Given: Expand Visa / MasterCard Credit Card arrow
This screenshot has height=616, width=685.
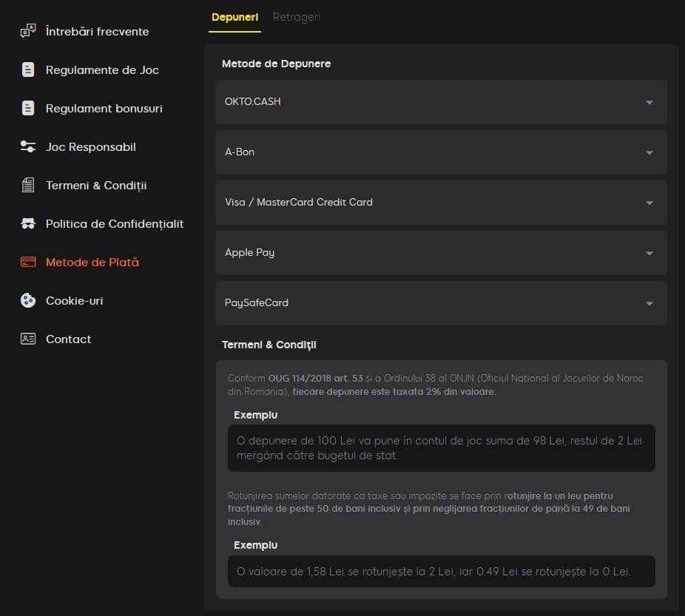Looking at the screenshot, I should point(649,203).
